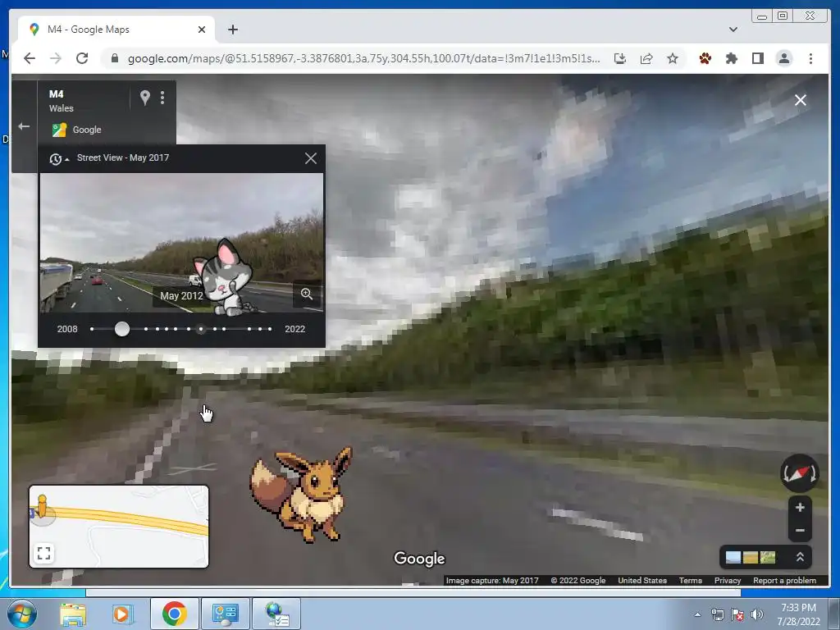
Task: Click Chrome taskbar icon
Action: (x=174, y=614)
